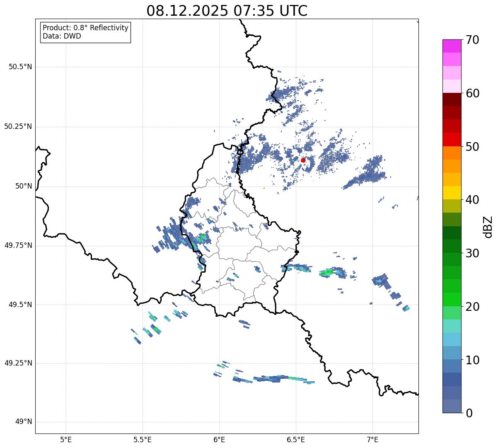Click the 49.5°N latitude label
Screen dimensions: 498x448
click(20, 305)
